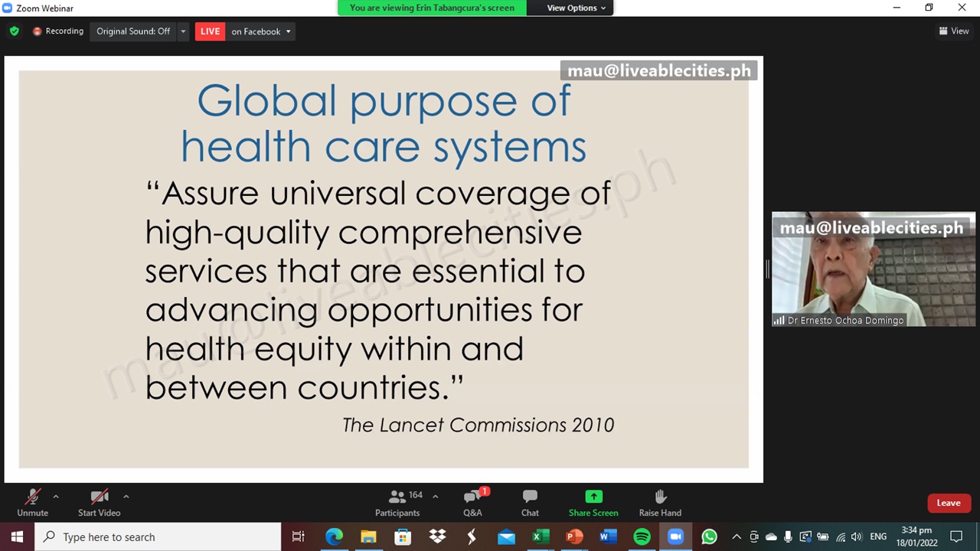Open the Q&A panel
980x551 pixels.
pos(472,503)
